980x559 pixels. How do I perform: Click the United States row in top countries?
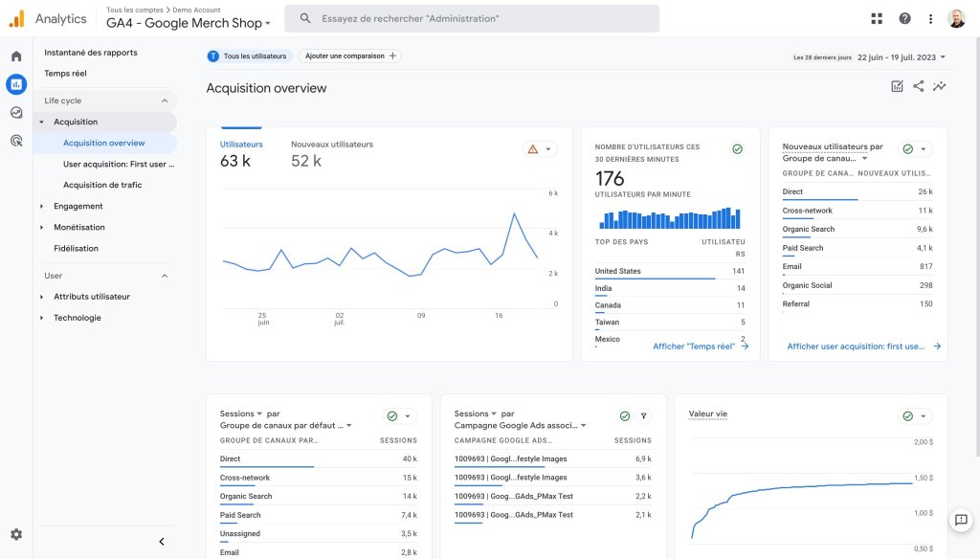click(669, 272)
